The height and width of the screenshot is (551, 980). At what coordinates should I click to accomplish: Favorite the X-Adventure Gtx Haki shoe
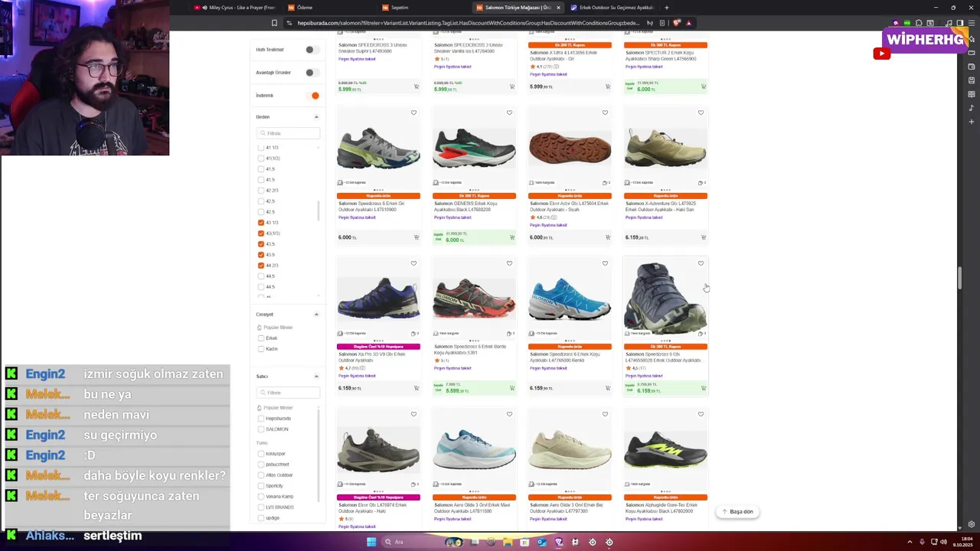pyautogui.click(x=701, y=112)
